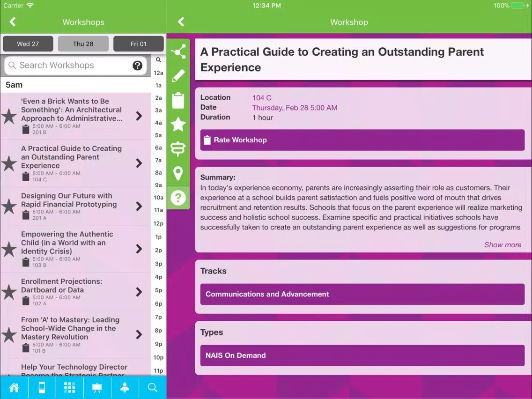Tap the 104 C location link

[262, 98]
